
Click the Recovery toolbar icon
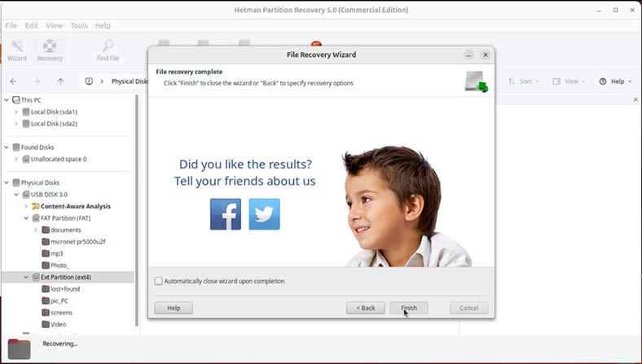(50, 50)
